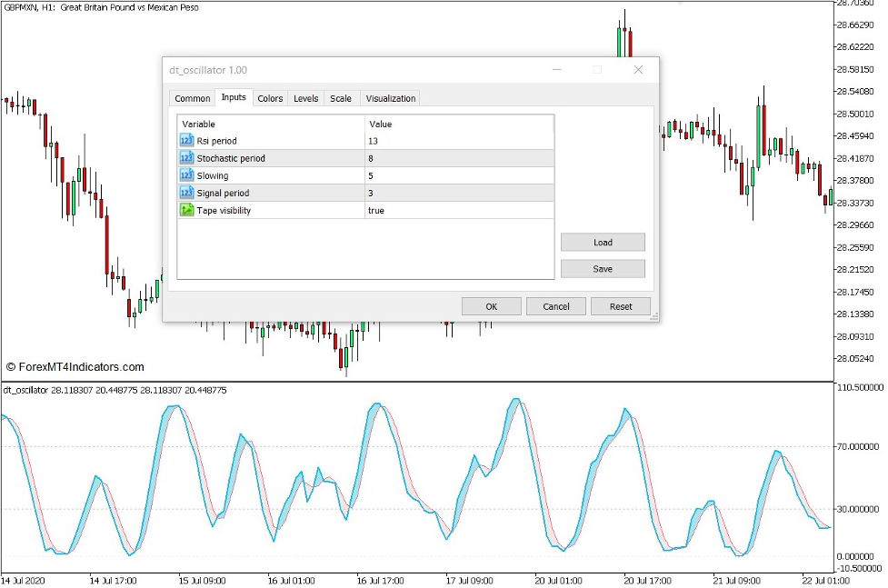888x588 pixels.
Task: Switch to the Levels tab
Action: coord(305,98)
